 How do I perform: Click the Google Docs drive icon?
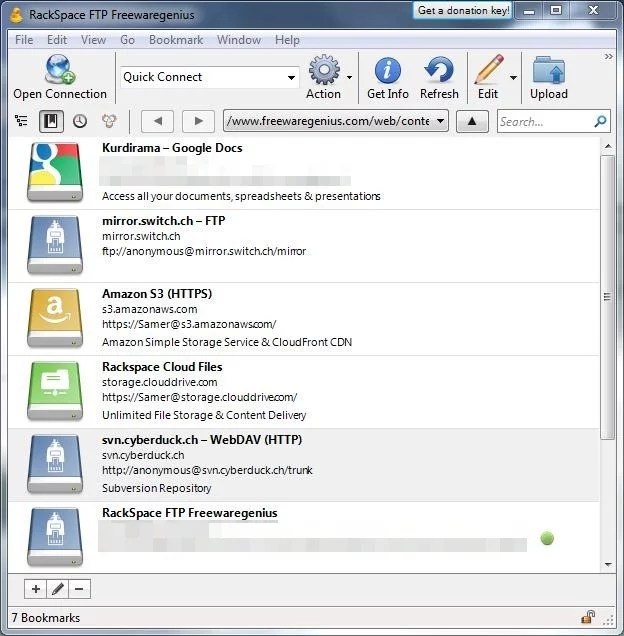click(55, 172)
